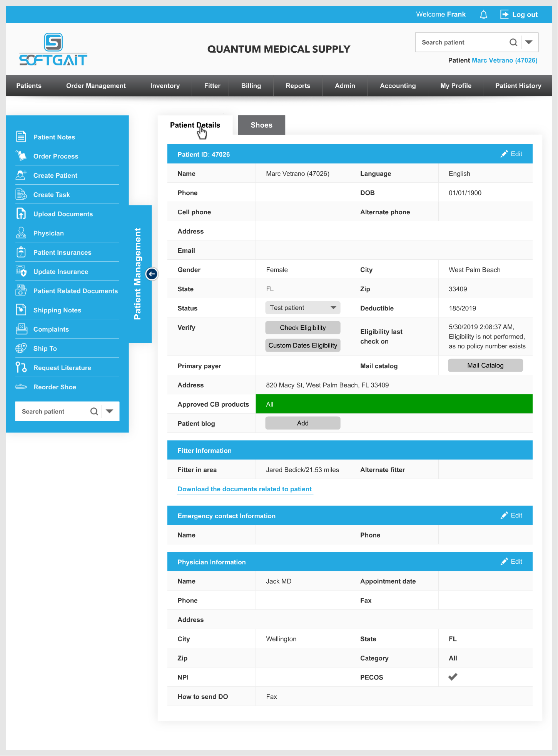Image resolution: width=558 pixels, height=756 pixels.
Task: Open the Billing menu
Action: pyautogui.click(x=251, y=86)
